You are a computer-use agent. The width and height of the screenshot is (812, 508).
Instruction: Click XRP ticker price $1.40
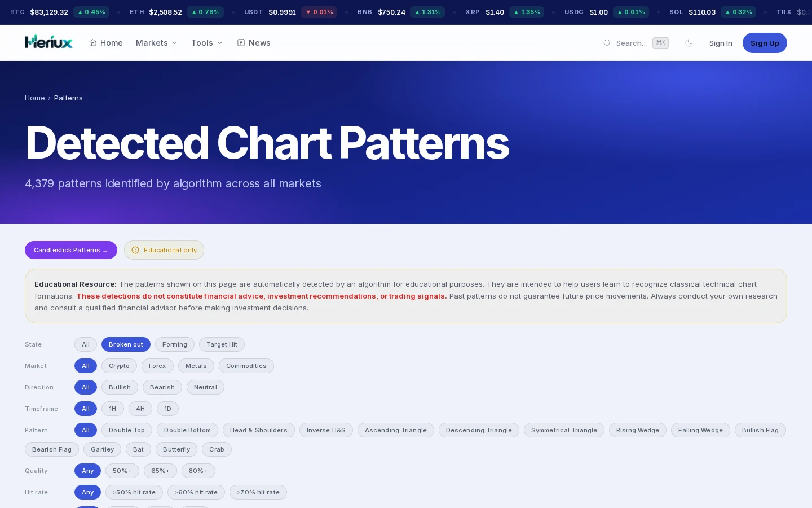495,12
